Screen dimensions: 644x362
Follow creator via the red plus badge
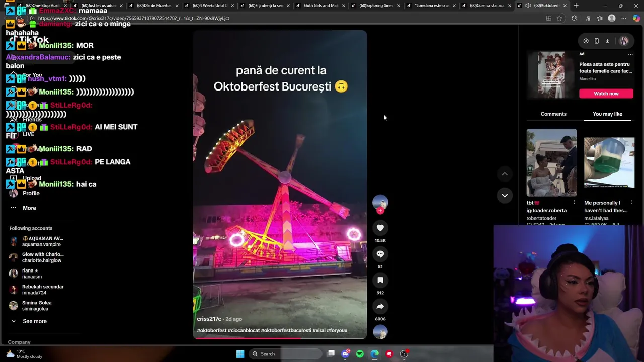pos(380,211)
